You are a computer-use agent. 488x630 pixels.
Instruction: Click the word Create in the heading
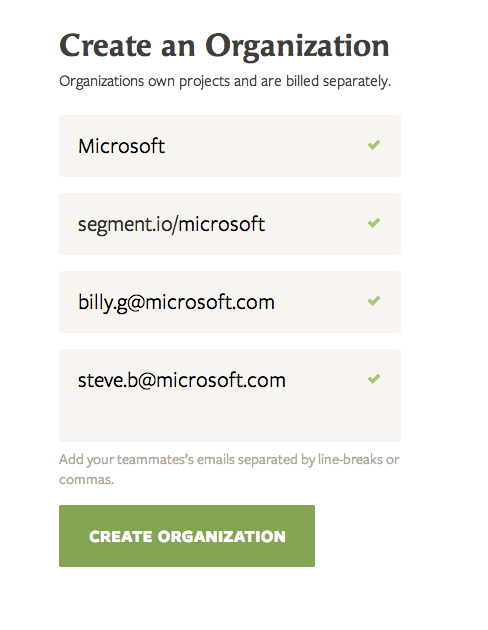click(105, 46)
